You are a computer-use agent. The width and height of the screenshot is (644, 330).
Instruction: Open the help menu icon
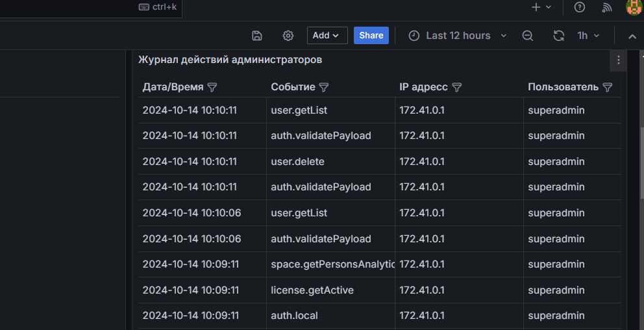point(580,7)
